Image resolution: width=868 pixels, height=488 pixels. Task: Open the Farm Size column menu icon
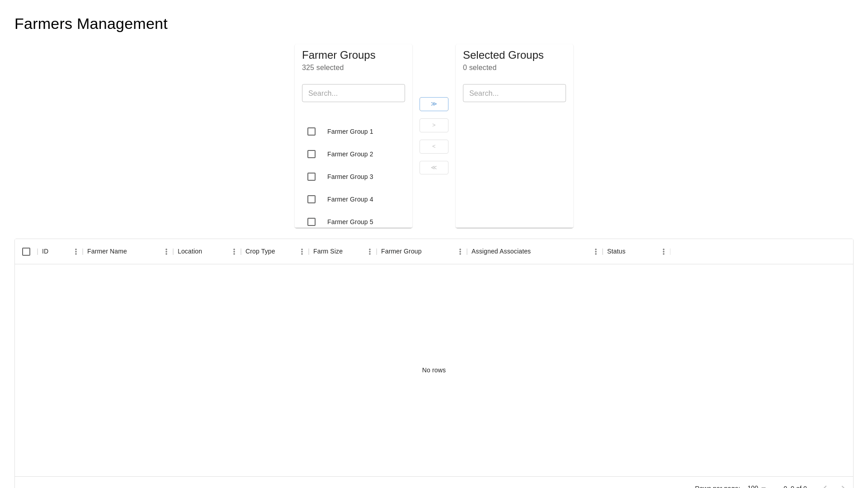370,252
